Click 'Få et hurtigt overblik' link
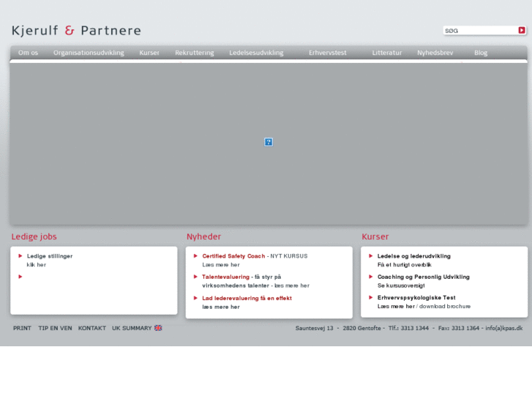Image resolution: width=532 pixels, height=399 pixels. (x=405, y=264)
